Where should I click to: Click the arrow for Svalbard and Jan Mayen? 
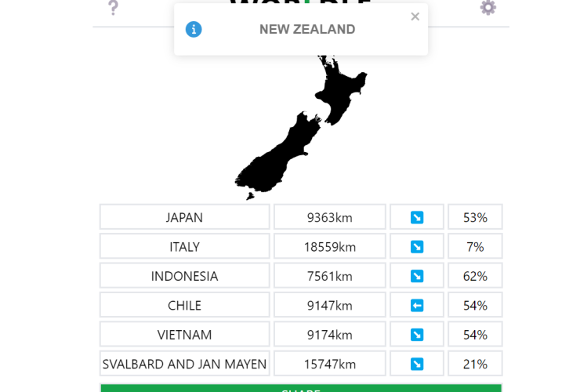tap(417, 364)
